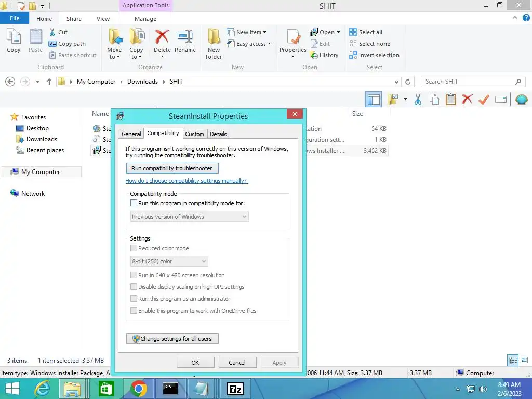Toggle Enable OneDrive files checkbox
The image size is (532, 399).
(x=134, y=311)
